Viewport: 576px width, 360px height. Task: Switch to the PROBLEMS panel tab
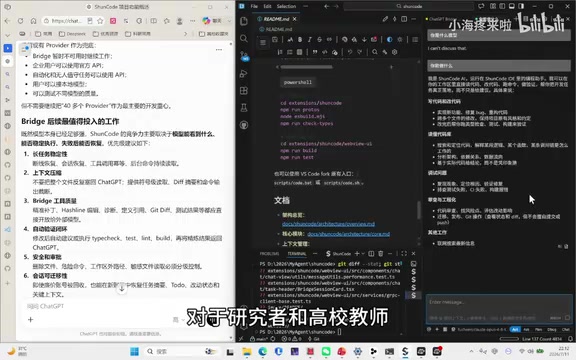click(x=269, y=253)
